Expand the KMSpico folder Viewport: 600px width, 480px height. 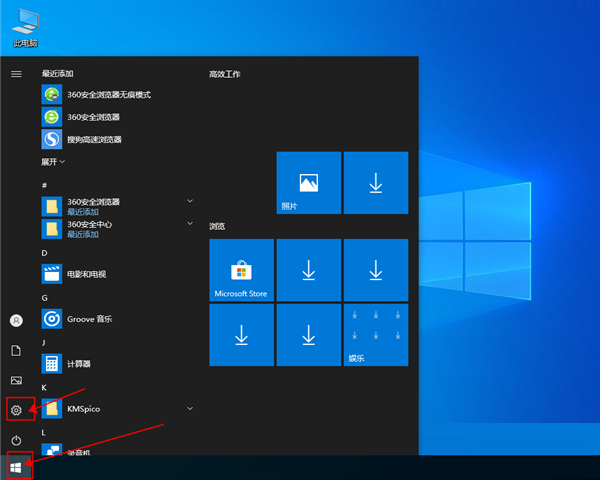pos(189,408)
